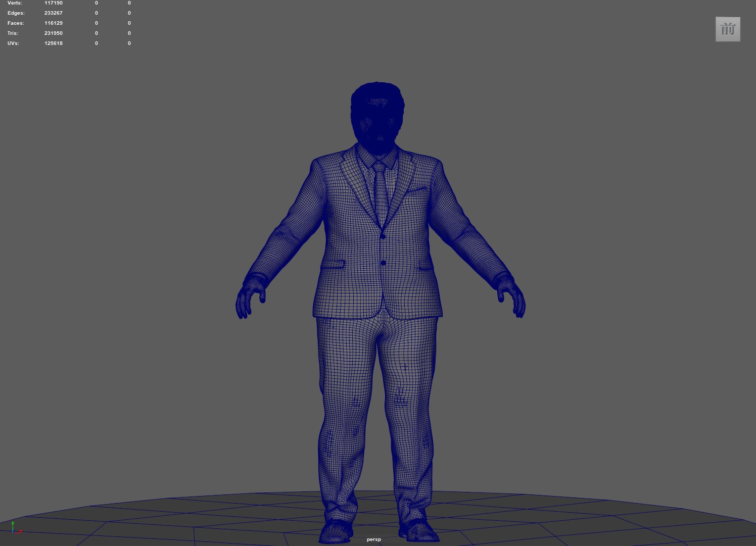
Task: Click the Faces: label
Action: point(16,23)
